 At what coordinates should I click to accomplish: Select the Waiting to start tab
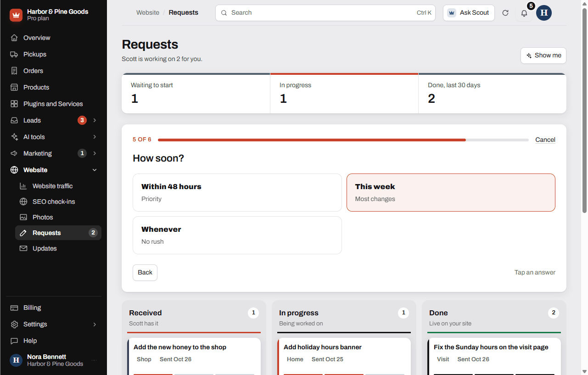coord(196,93)
